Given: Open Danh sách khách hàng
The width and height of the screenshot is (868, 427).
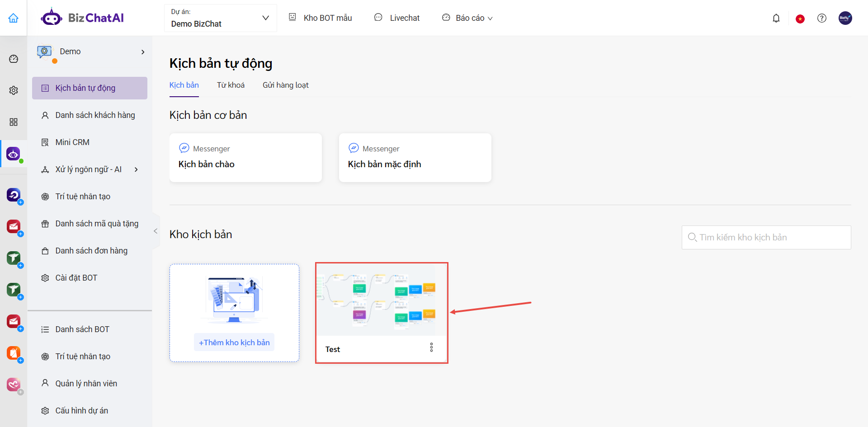Looking at the screenshot, I should (x=90, y=115).
